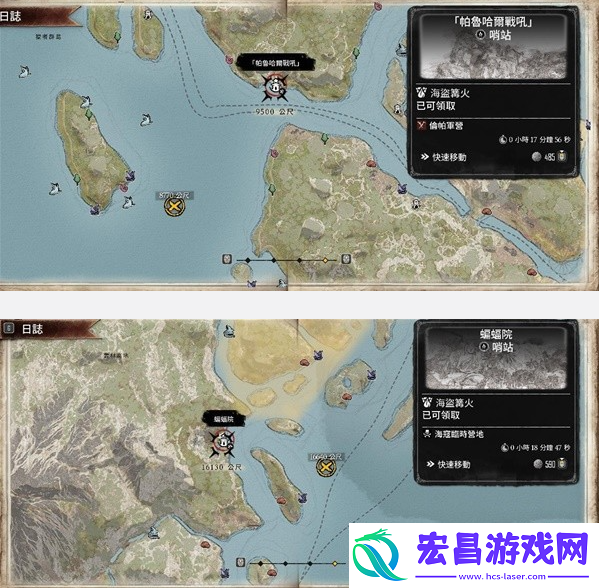The width and height of the screenshot is (599, 588).
Task: Click first black diamond stop on 帕魯哈爾戰吼 zoom slider
Action: (x=248, y=260)
